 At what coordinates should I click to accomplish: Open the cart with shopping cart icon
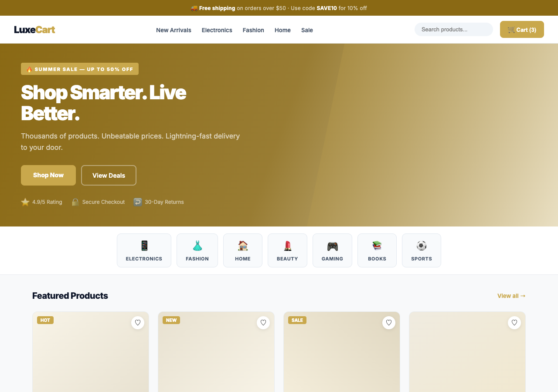(x=521, y=29)
